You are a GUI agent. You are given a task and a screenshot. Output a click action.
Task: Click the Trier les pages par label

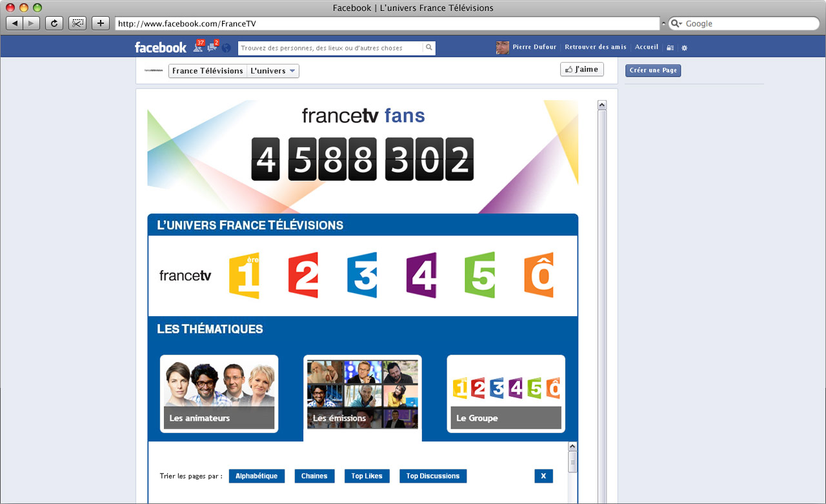pos(191,476)
